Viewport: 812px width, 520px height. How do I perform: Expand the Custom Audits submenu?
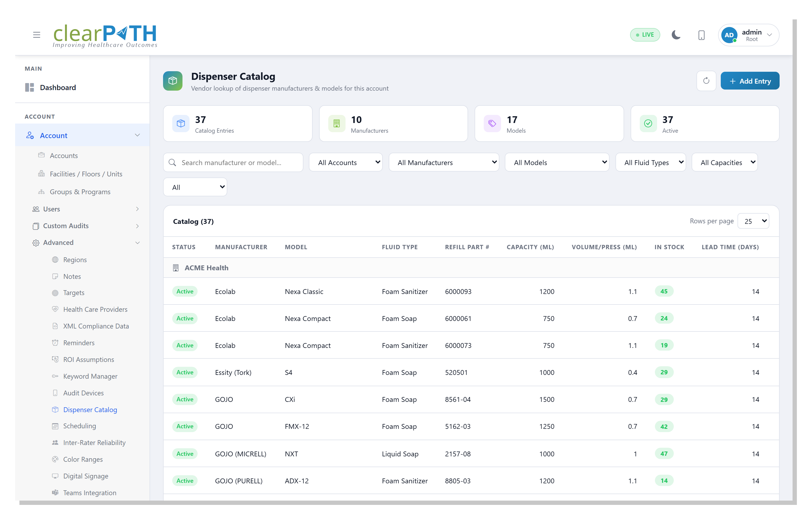(x=137, y=225)
